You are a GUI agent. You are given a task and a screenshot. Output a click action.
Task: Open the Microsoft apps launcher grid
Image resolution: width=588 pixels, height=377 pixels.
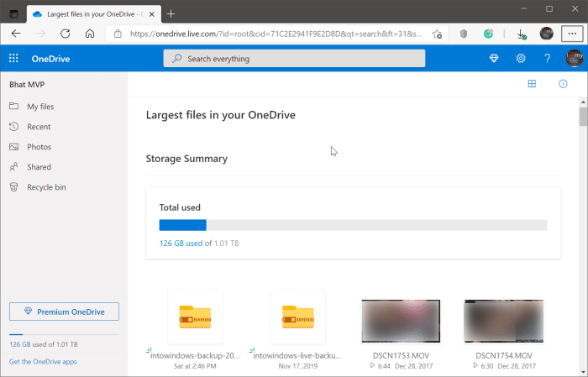(x=13, y=59)
